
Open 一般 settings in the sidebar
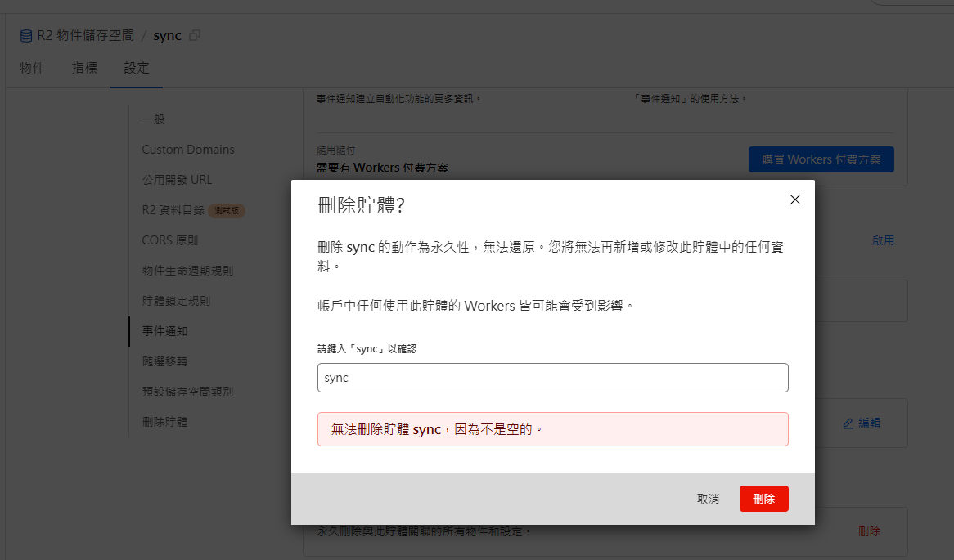[152, 119]
